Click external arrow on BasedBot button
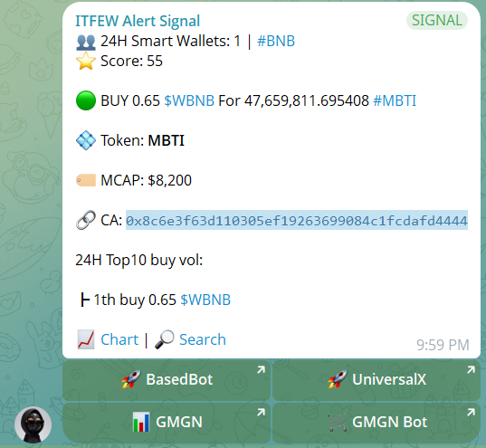486x448 pixels. click(x=261, y=369)
